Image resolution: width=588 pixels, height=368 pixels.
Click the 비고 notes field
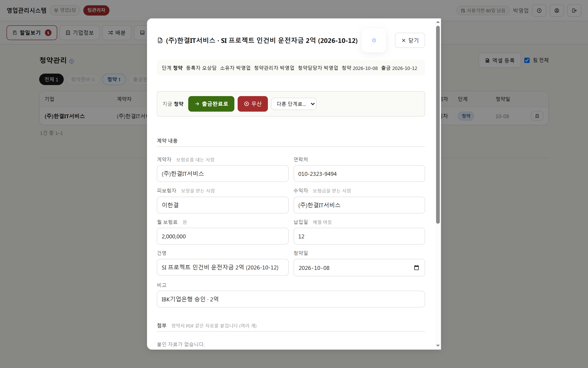[x=291, y=299]
